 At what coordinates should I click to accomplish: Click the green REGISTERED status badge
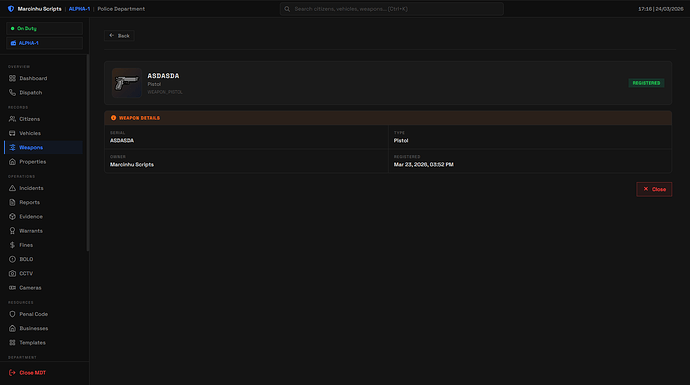pyautogui.click(x=646, y=83)
